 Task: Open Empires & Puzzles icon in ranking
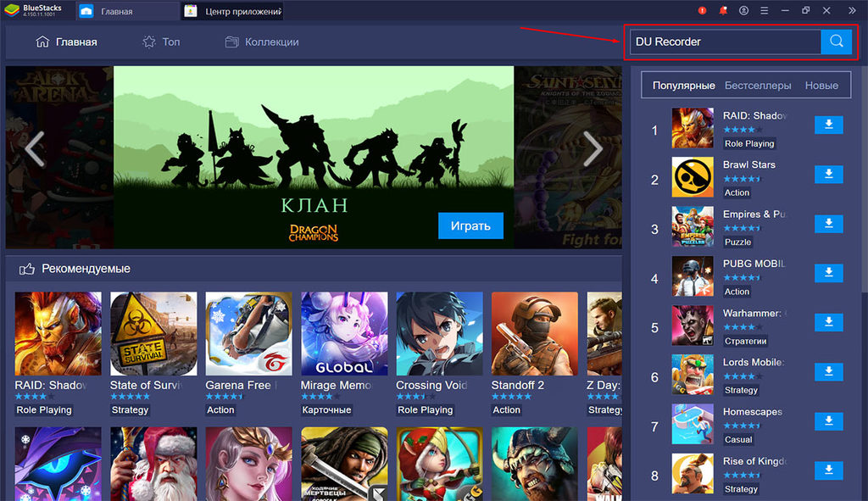(693, 226)
